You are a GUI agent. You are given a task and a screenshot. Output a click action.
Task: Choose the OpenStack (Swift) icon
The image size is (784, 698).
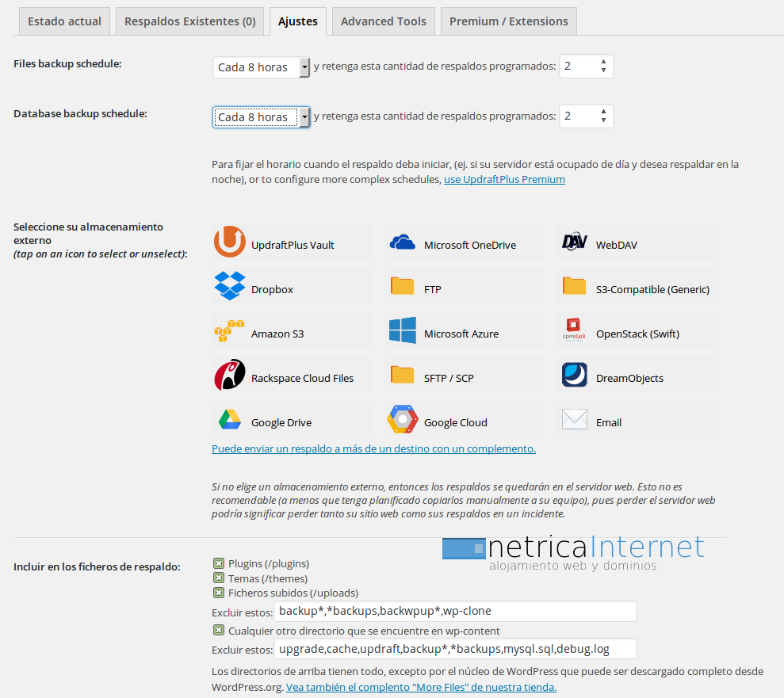(x=575, y=330)
